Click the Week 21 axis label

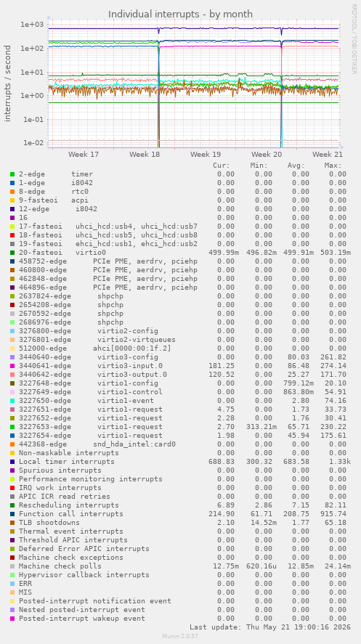coord(328,155)
